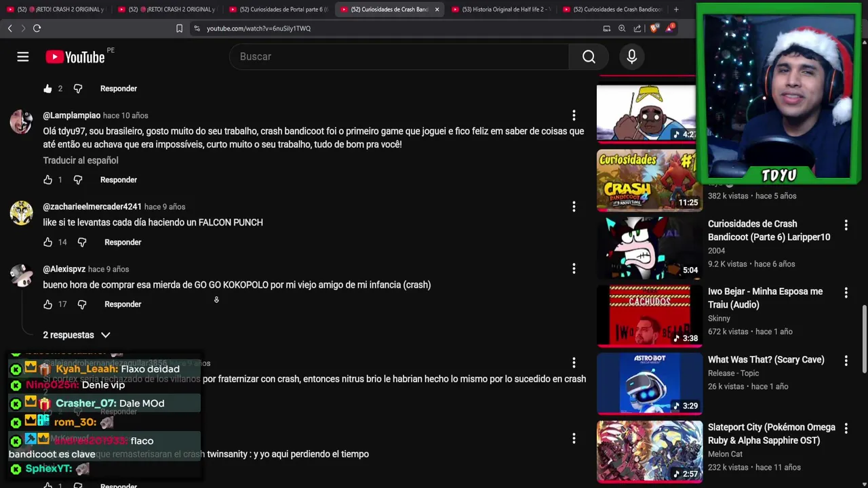Close the active Curiosidades de Crash tab
This screenshot has height=488, width=868.
point(437,9)
